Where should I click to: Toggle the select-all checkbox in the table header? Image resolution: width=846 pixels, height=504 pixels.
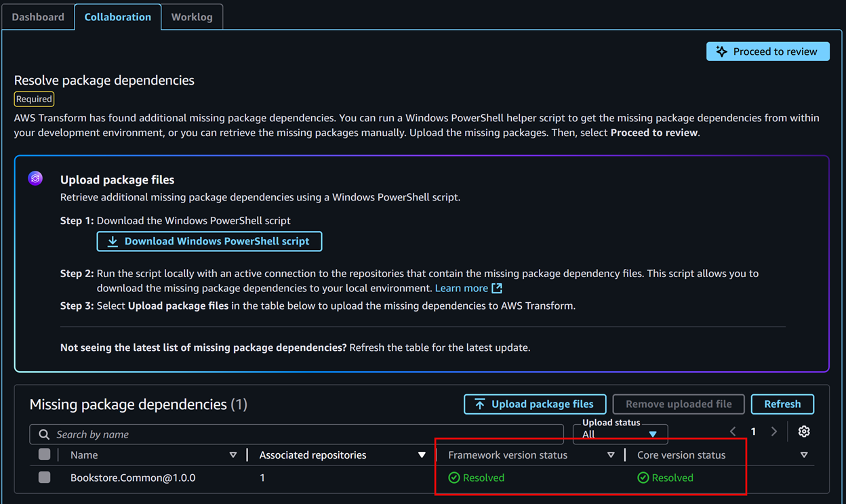44,455
